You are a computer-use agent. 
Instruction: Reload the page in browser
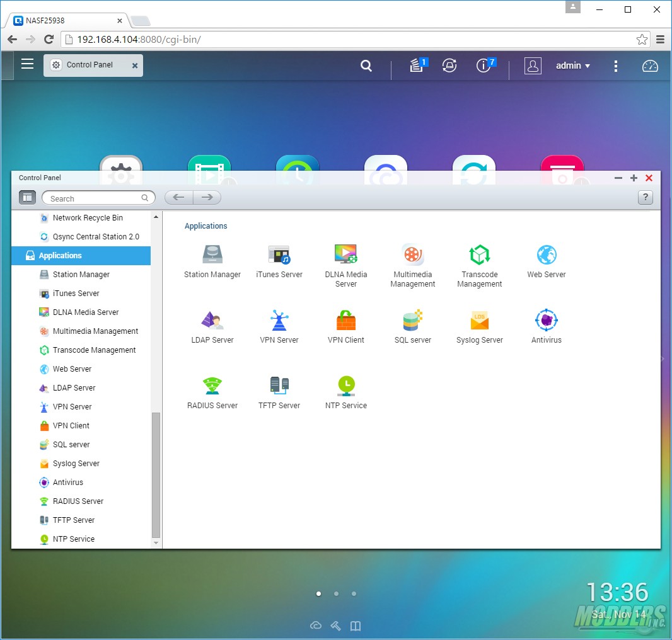[x=49, y=40]
